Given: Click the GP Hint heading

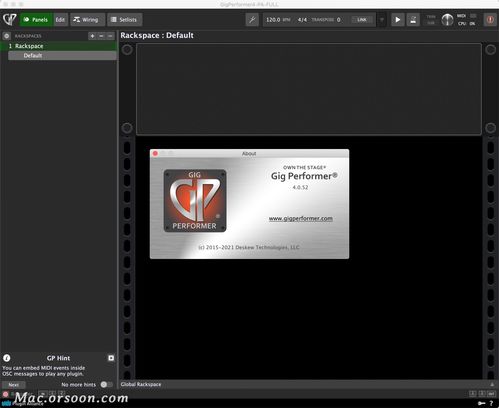Looking at the screenshot, I should pos(58,358).
